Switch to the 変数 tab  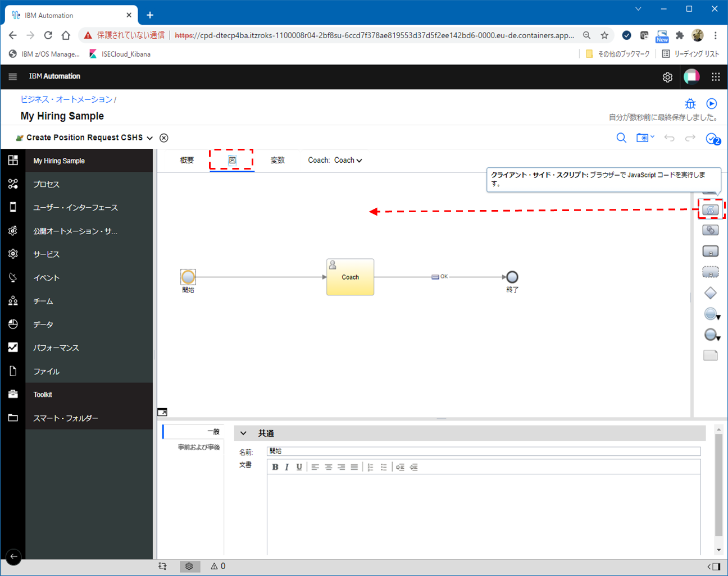coord(277,161)
